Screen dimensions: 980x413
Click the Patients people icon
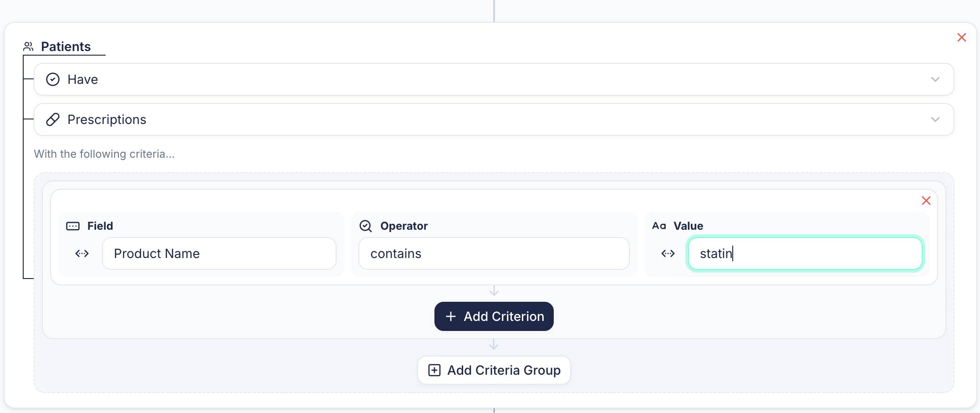pyautogui.click(x=28, y=46)
